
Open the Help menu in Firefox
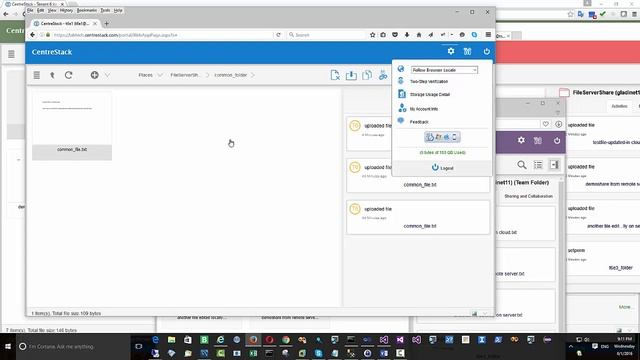tap(118, 10)
